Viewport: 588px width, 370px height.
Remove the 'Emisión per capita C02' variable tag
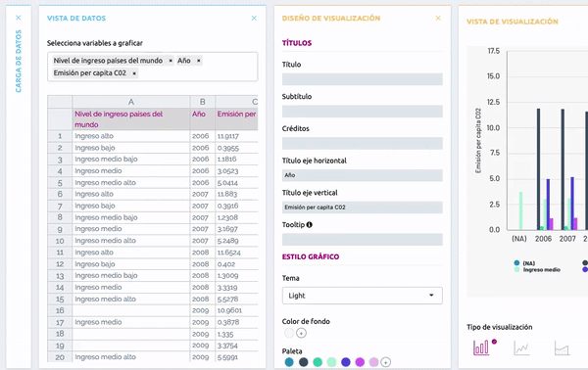(134, 73)
